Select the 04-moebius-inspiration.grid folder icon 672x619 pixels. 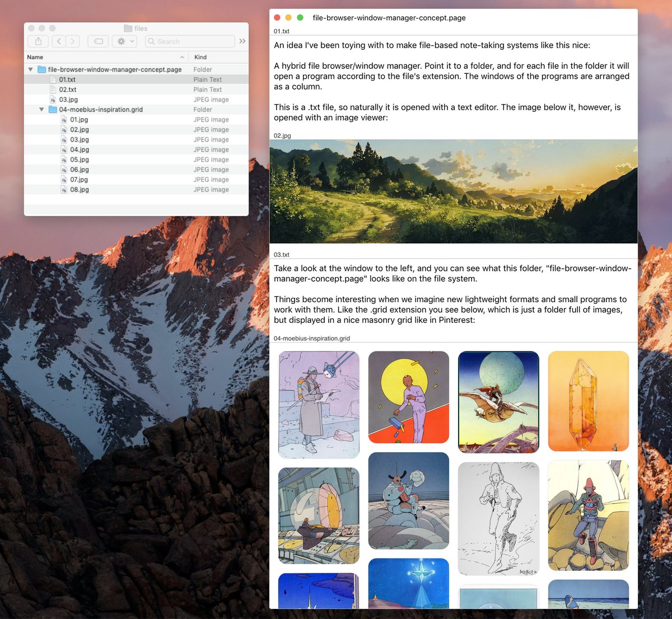coord(53,110)
